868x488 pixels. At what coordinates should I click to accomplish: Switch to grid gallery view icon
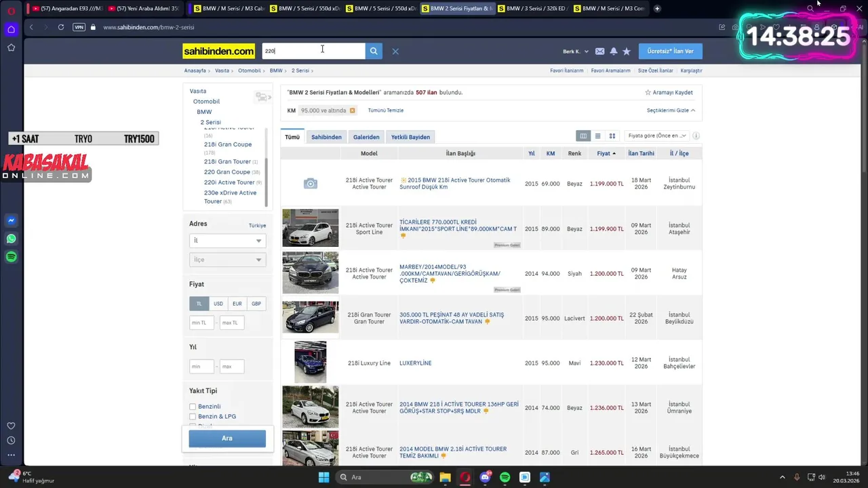coord(612,136)
